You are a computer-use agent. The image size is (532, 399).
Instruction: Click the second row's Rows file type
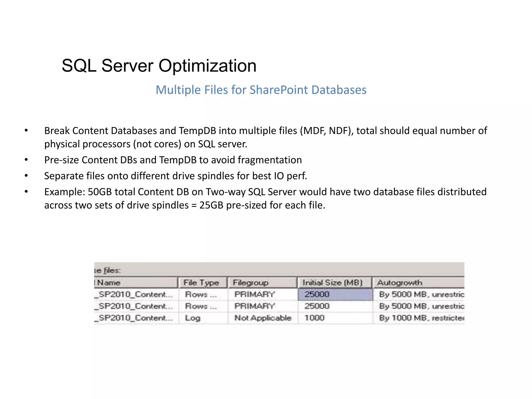pyautogui.click(x=203, y=306)
